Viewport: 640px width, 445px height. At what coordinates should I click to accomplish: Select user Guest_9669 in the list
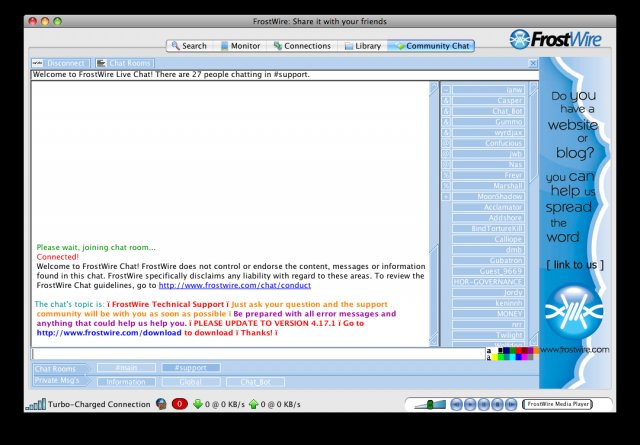coord(488,271)
